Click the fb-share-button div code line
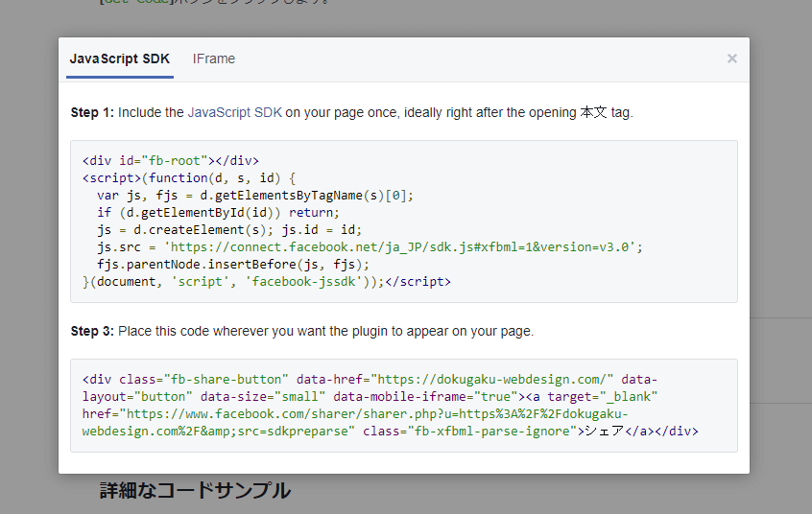The width and height of the screenshot is (812, 514). 370,380
